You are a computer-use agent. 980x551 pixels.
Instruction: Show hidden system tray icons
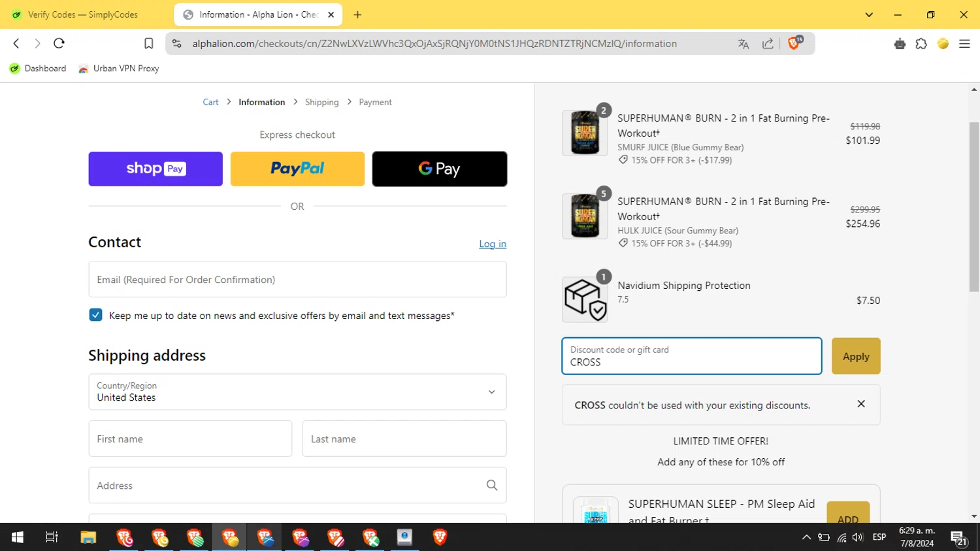pos(806,537)
